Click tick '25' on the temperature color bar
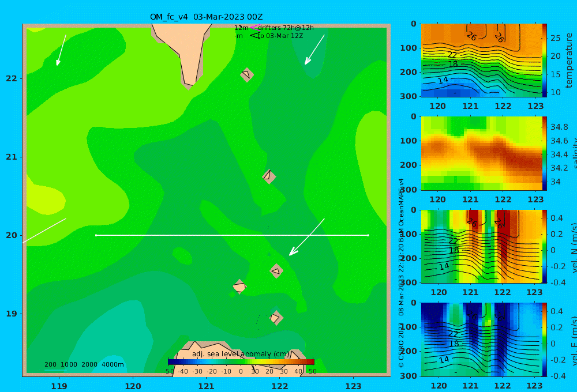This screenshot has height=392, width=577. pos(555,38)
